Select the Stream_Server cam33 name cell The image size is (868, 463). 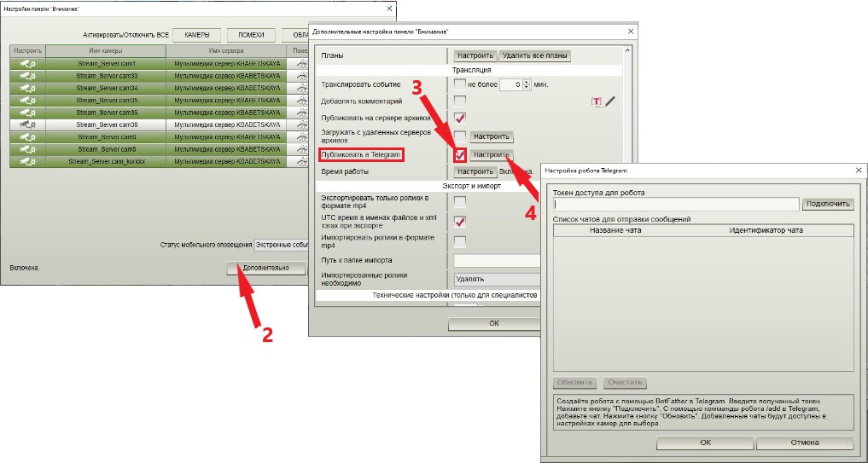tap(106, 76)
